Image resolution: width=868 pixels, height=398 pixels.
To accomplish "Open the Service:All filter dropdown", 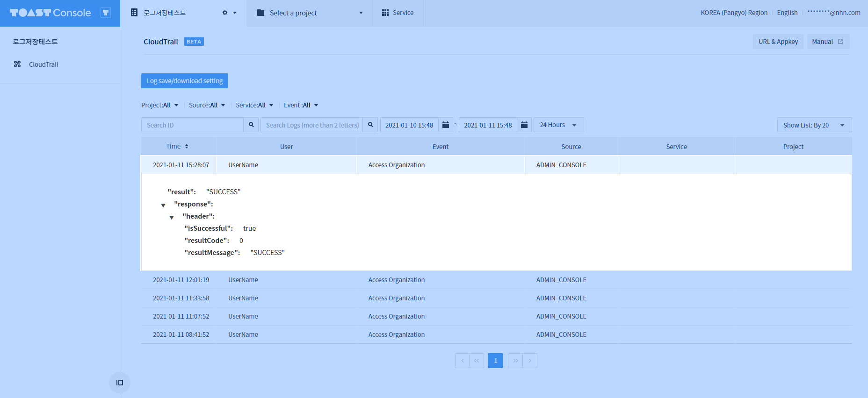I will click(254, 105).
